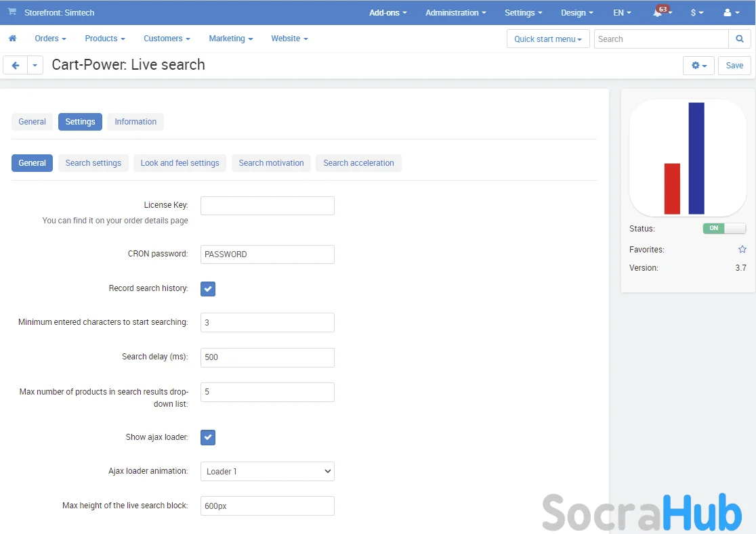Click the License Key input field
Screen dimensions: 756x534
click(x=267, y=206)
